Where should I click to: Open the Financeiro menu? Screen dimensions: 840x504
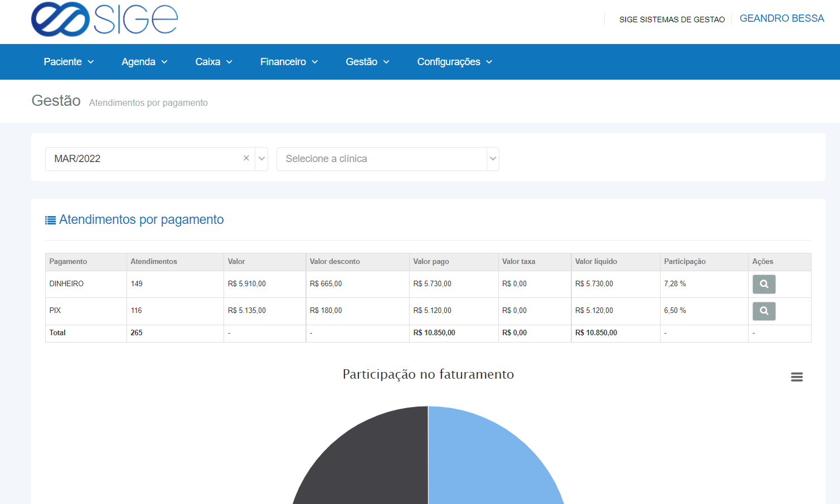pos(289,62)
